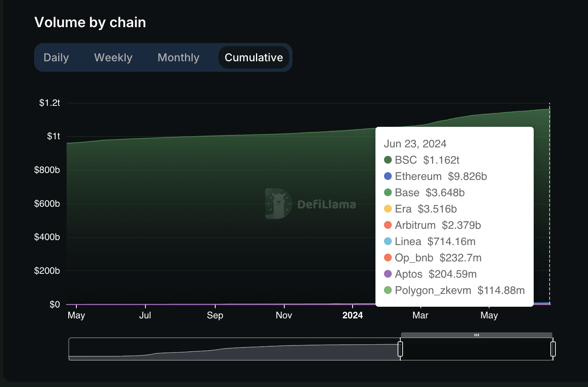
Task: Click the Arbitrum legend dot
Action: coord(388,225)
